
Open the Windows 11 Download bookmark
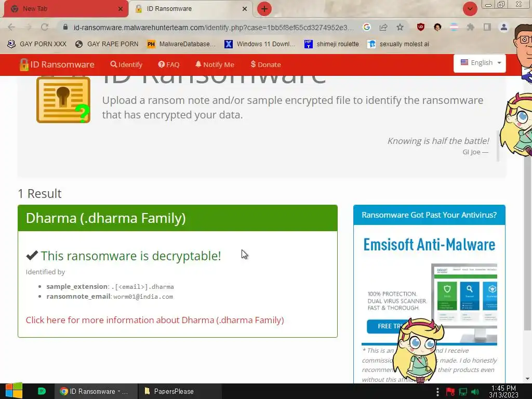point(260,44)
